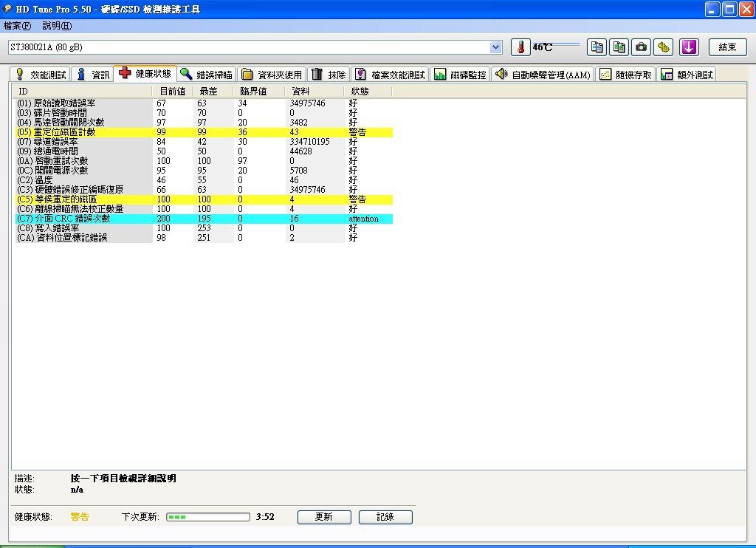Click the 記錄 log button
The height and width of the screenshot is (548, 756).
tap(385, 517)
